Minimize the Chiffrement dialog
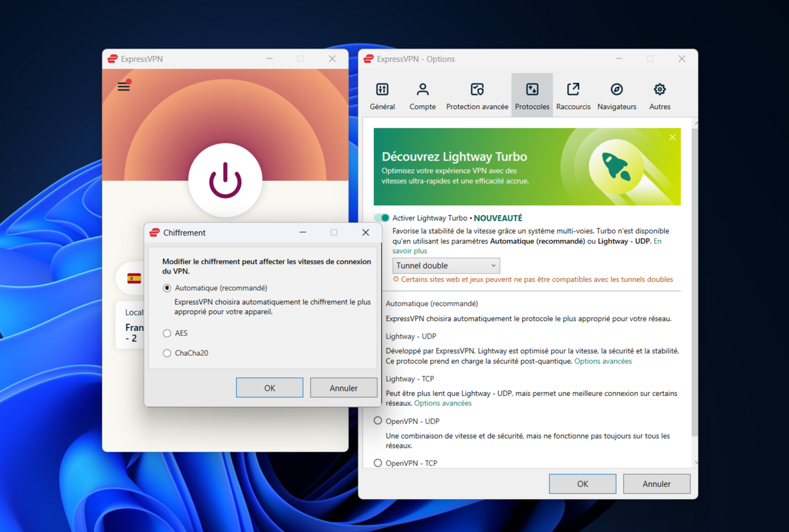This screenshot has height=532, width=789. 302,232
